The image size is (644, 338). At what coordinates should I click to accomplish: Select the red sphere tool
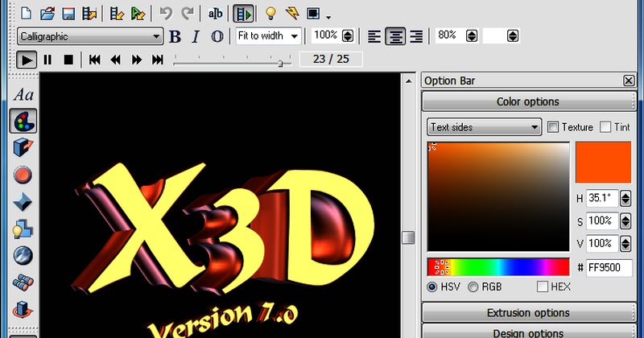click(x=23, y=175)
